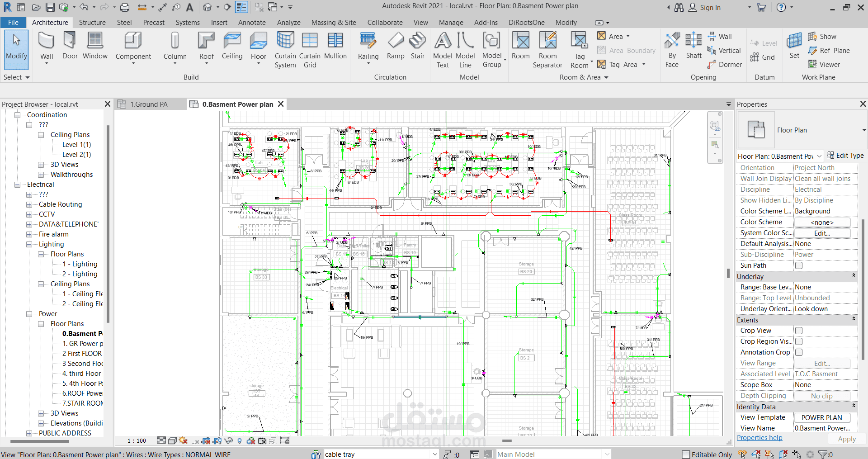The height and width of the screenshot is (459, 868).
Task: Check the Editable Only option
Action: click(x=686, y=454)
